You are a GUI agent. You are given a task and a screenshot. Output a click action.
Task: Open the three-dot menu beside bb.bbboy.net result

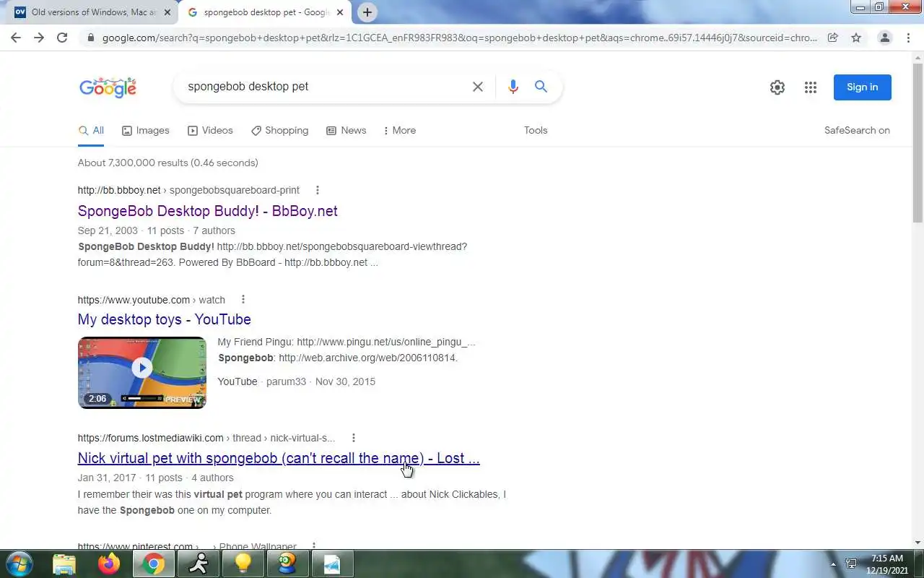pyautogui.click(x=317, y=190)
